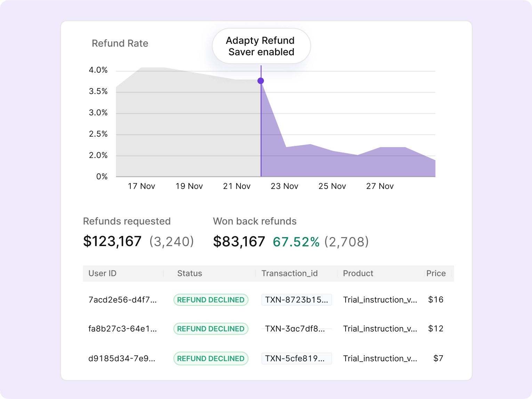Open transaction TXN-8723b15 chip

pos(296,300)
